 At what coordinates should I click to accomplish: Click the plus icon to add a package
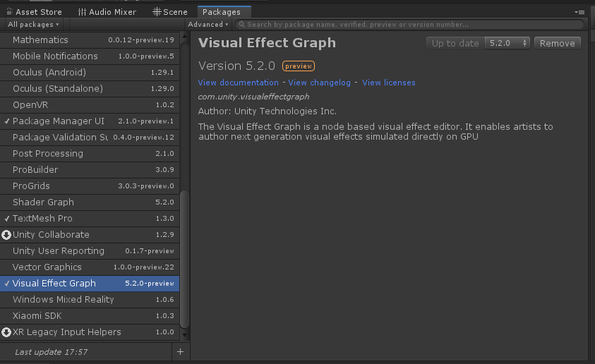[180, 351]
